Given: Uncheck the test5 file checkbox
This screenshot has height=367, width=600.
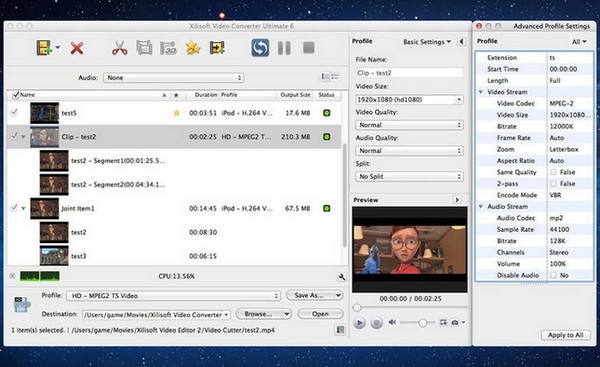Looking at the screenshot, I should click(x=14, y=113).
